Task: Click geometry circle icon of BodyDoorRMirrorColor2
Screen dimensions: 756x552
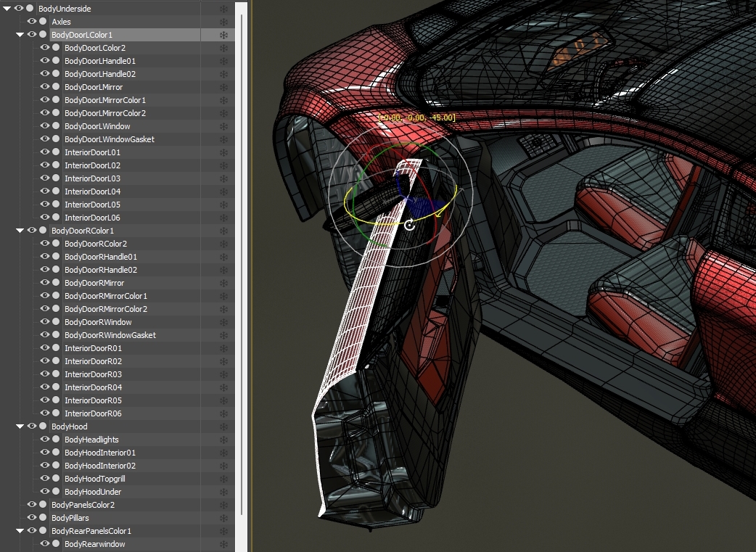Action: (56, 308)
